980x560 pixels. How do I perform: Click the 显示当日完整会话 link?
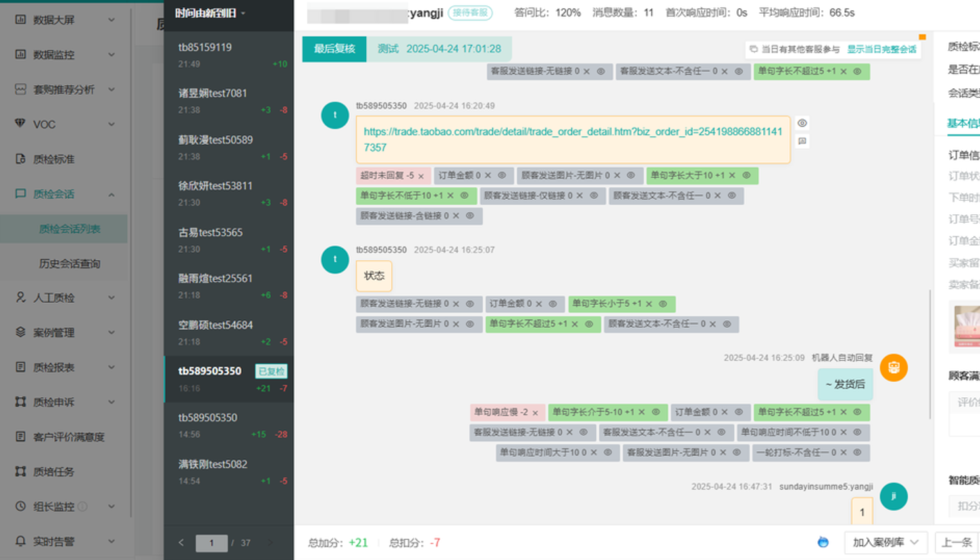[x=881, y=50]
